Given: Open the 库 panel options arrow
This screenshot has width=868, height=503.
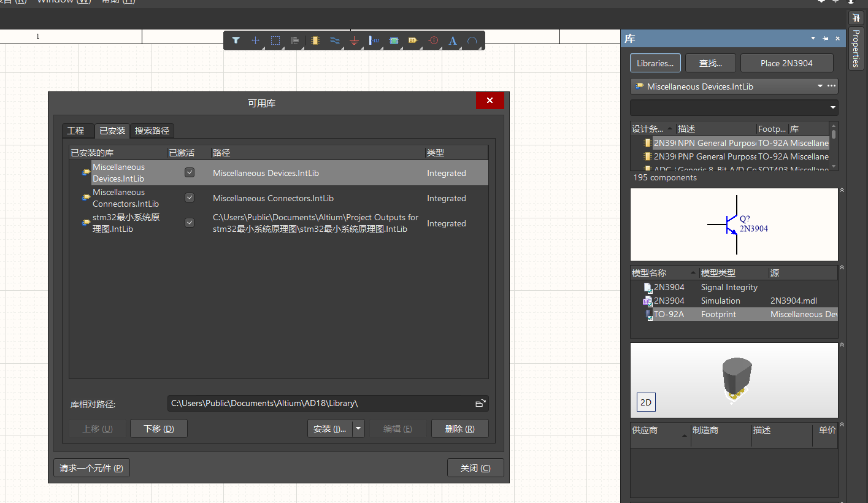Looking at the screenshot, I should point(813,39).
